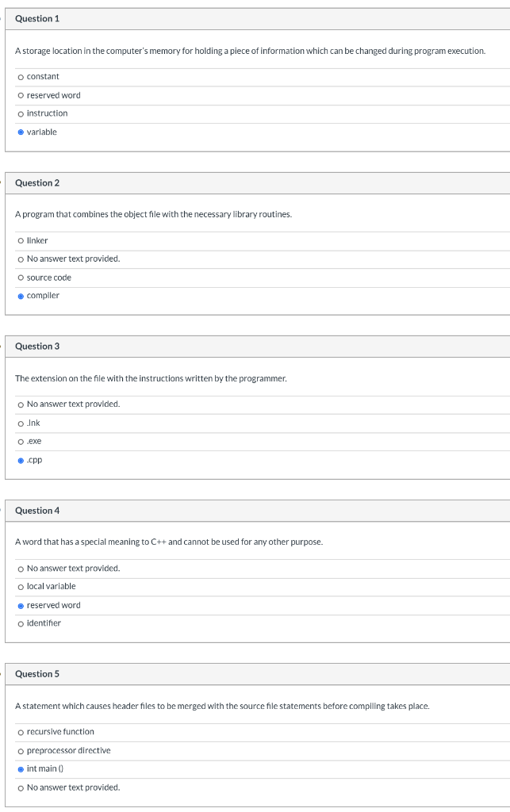Choose 'recursive function' in Question 5
This screenshot has width=510, height=812.
(x=21, y=732)
